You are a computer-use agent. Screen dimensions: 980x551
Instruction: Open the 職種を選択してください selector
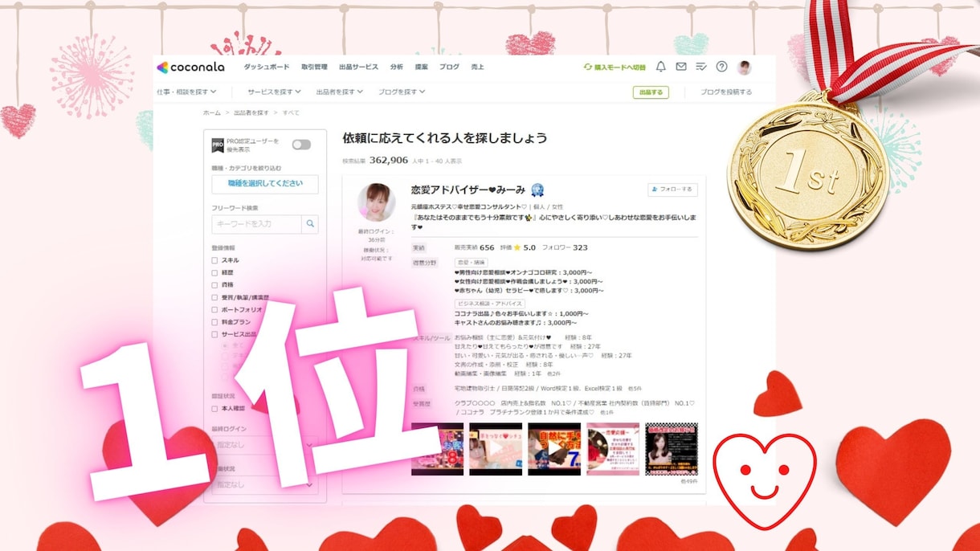pyautogui.click(x=265, y=184)
